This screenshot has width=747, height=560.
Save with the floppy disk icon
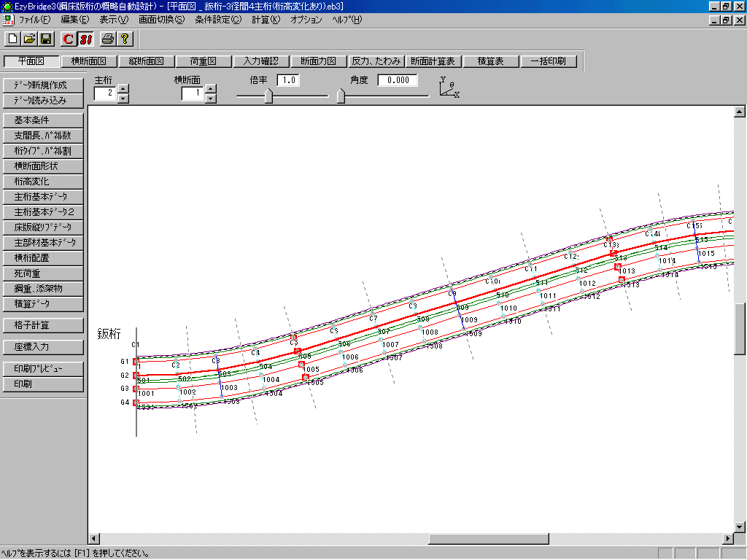(x=46, y=39)
